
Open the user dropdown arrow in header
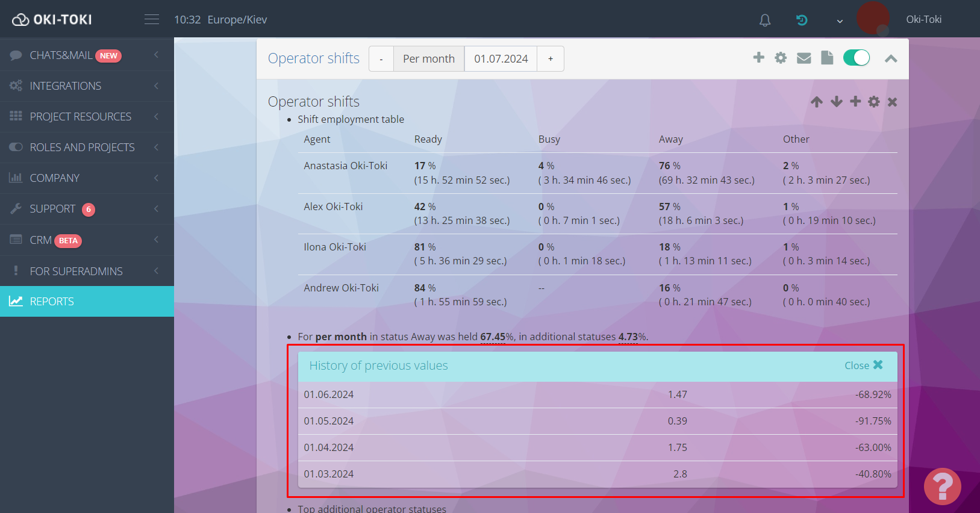[x=840, y=21]
